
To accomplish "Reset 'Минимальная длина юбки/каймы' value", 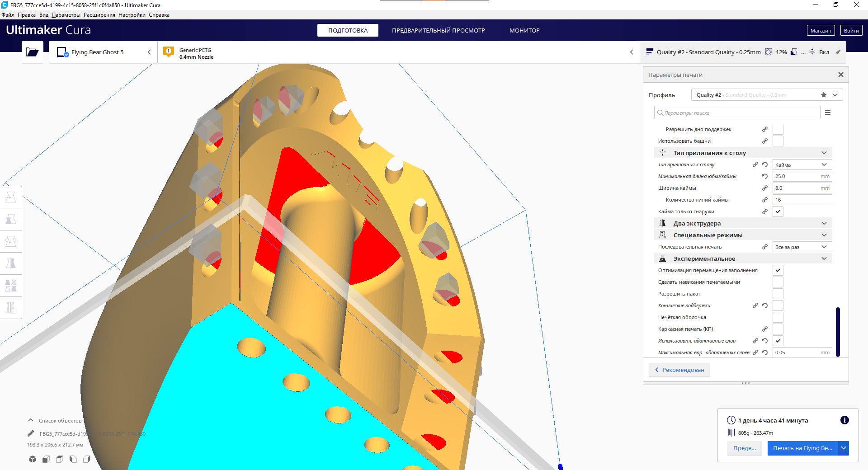I will coord(765,176).
